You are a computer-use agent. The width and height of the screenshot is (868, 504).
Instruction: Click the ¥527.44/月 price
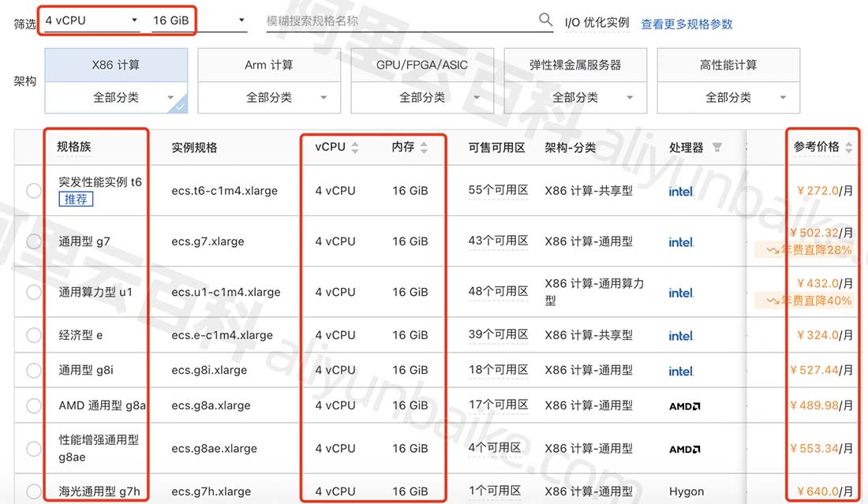(821, 370)
